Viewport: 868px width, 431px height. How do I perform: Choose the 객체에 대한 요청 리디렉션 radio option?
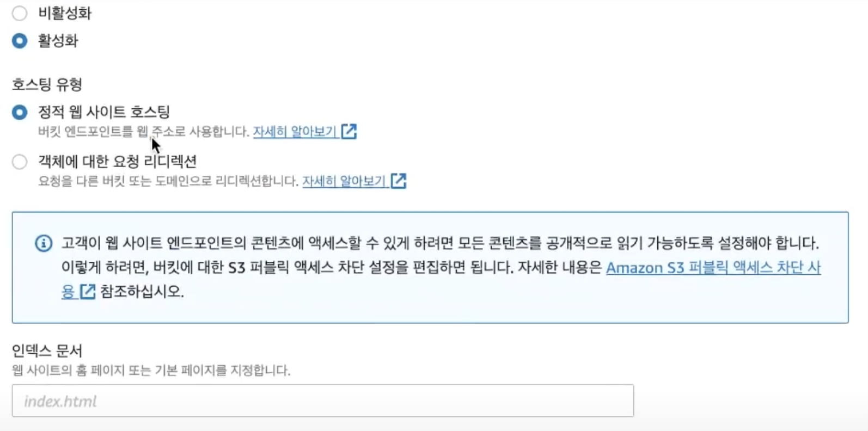coord(20,162)
